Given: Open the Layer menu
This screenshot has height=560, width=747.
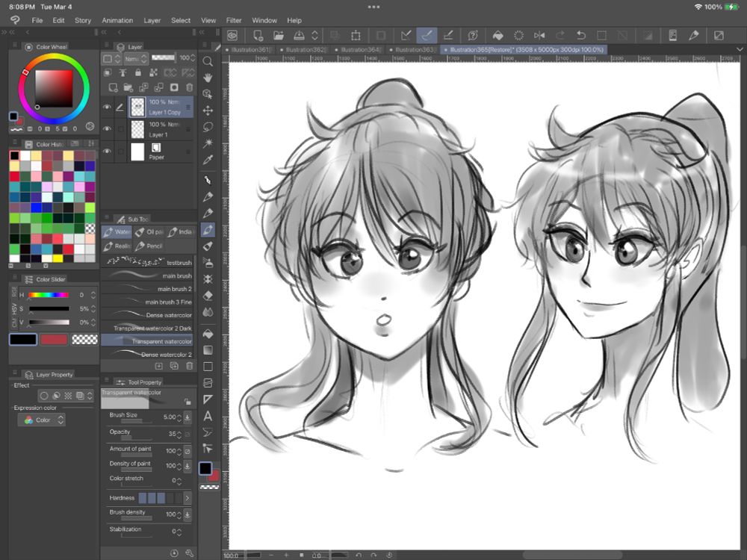Looking at the screenshot, I should click(152, 20).
